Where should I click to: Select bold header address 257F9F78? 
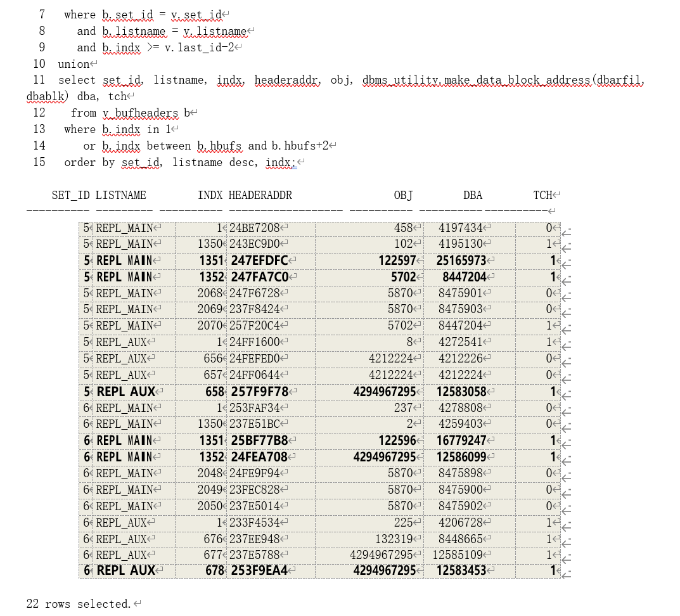tap(259, 392)
